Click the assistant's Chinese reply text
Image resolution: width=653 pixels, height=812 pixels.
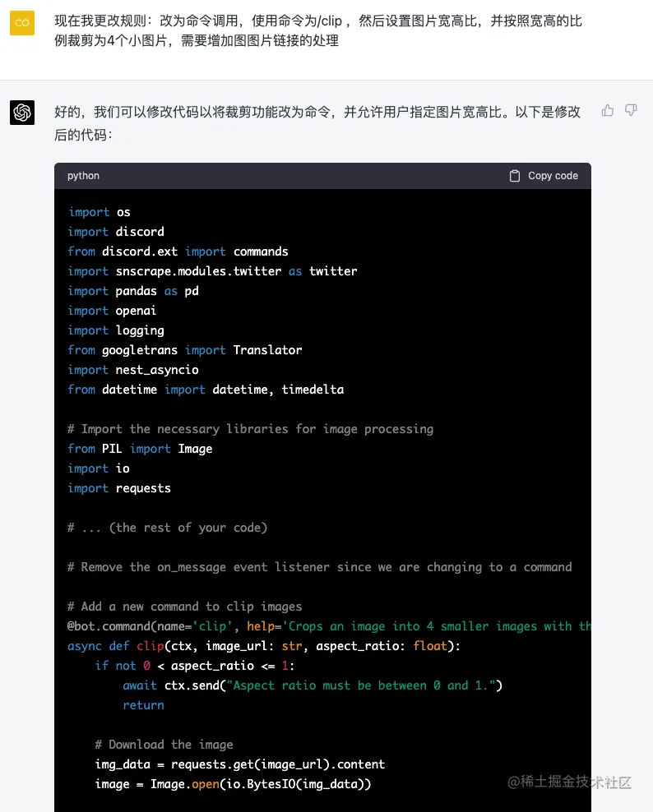[317, 123]
